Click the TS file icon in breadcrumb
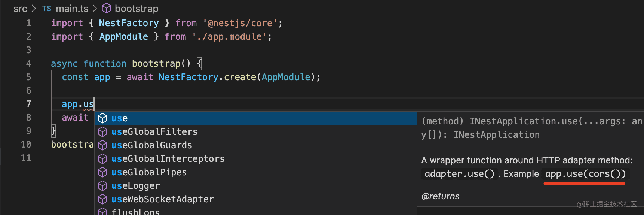Viewport: 644px width, 215px height. (47, 9)
